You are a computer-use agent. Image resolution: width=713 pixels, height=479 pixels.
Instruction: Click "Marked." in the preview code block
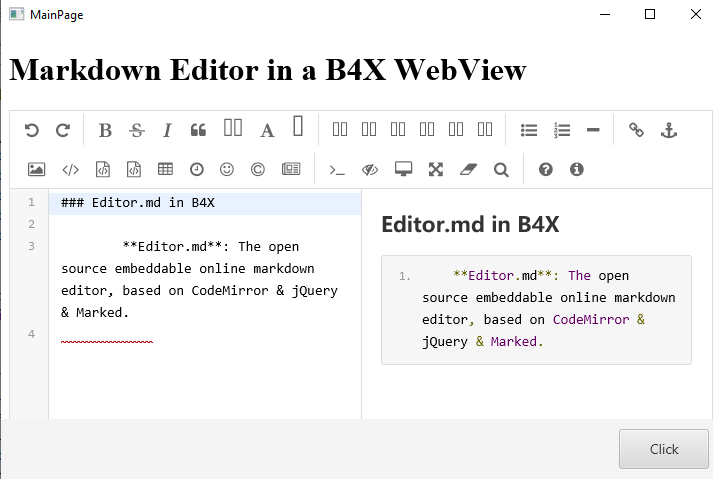[517, 342]
